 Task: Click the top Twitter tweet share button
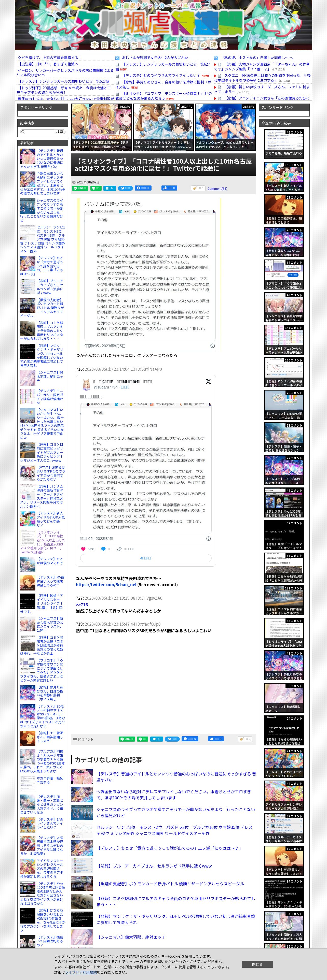pyautogui.click(x=125, y=188)
